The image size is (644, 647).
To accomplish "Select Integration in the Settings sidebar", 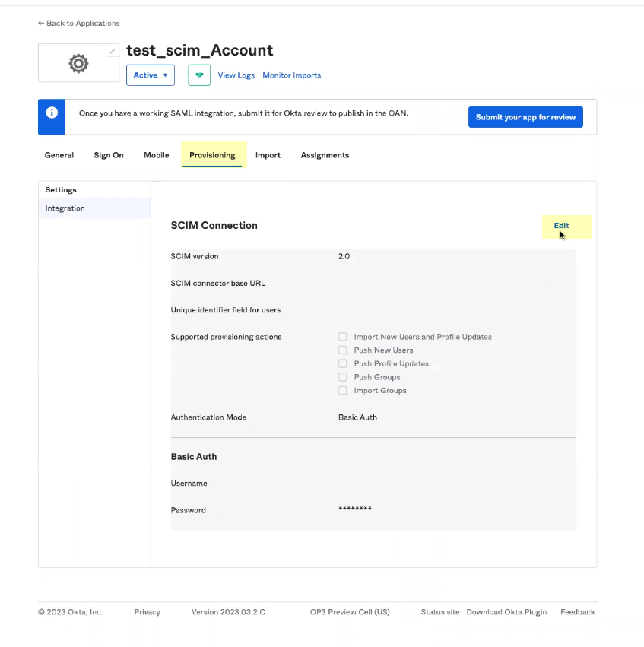I will pos(65,208).
